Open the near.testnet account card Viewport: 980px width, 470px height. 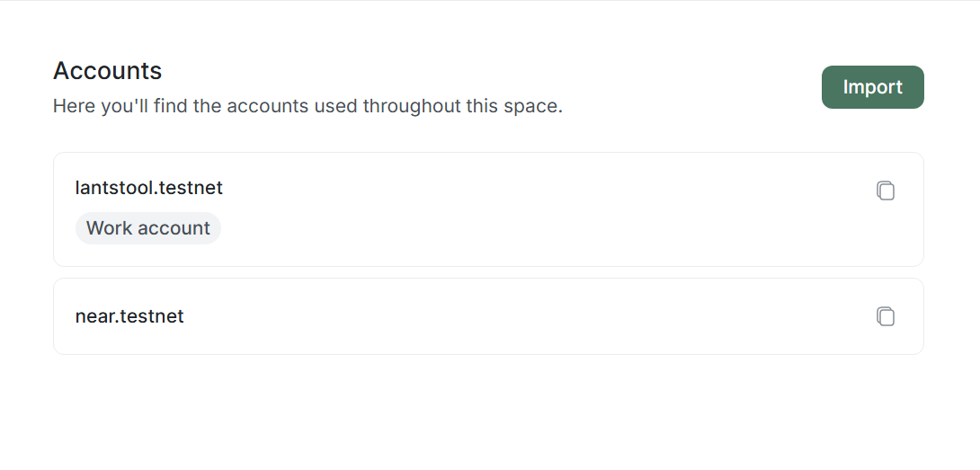click(539, 316)
